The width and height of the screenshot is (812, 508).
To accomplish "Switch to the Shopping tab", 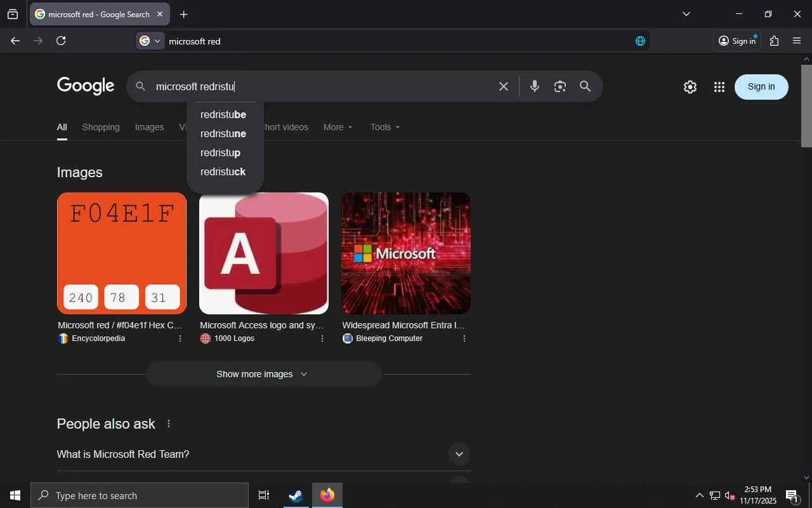I will coord(101,127).
